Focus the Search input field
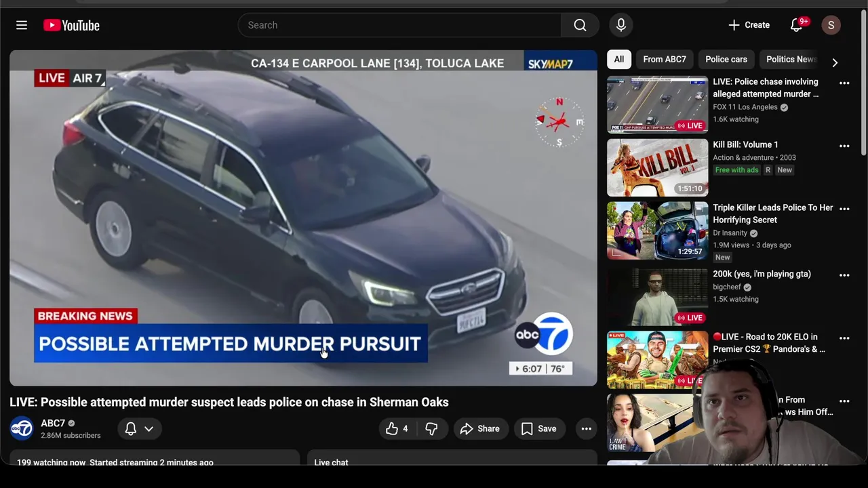Image resolution: width=868 pixels, height=488 pixels. point(400,25)
